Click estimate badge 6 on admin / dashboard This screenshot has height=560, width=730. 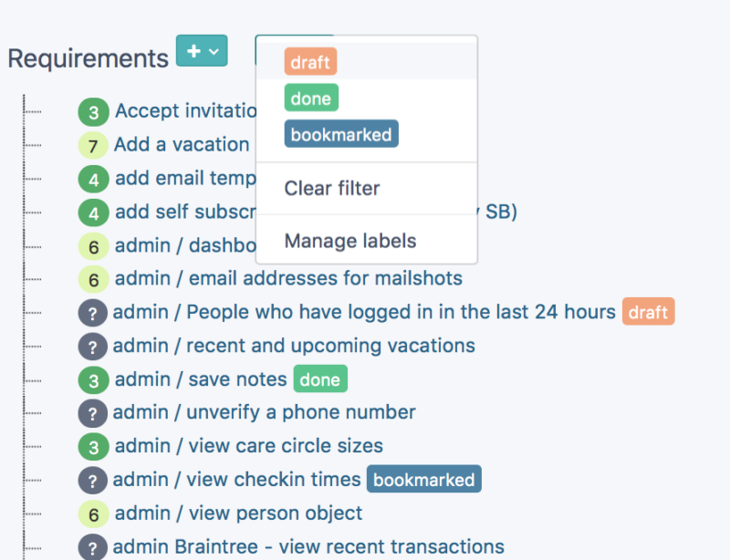click(93, 246)
